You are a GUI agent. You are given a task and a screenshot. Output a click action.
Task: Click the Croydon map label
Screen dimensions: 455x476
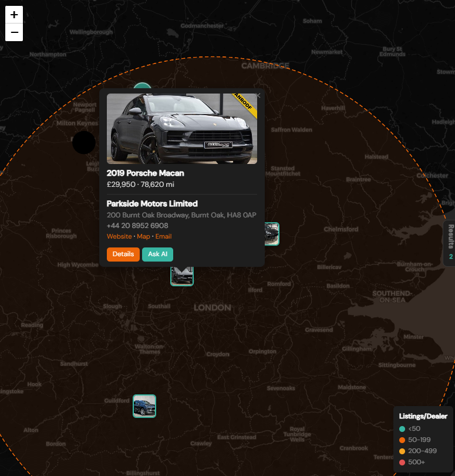tap(218, 354)
